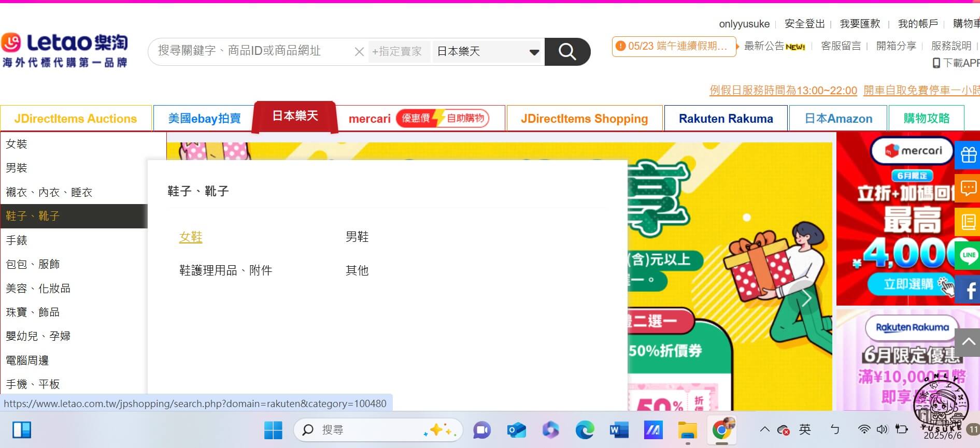Screen dimensions: 980x448
Task: Click 安全登出 to log out
Action: tap(804, 24)
